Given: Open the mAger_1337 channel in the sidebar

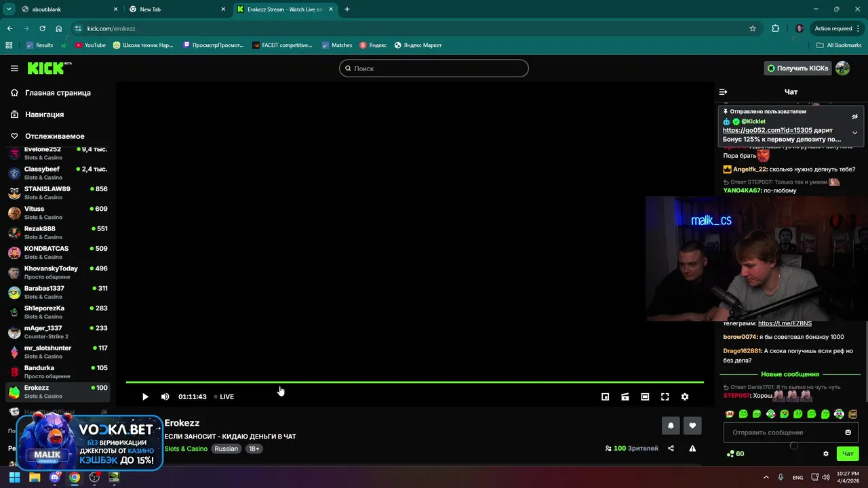Looking at the screenshot, I should tap(58, 332).
